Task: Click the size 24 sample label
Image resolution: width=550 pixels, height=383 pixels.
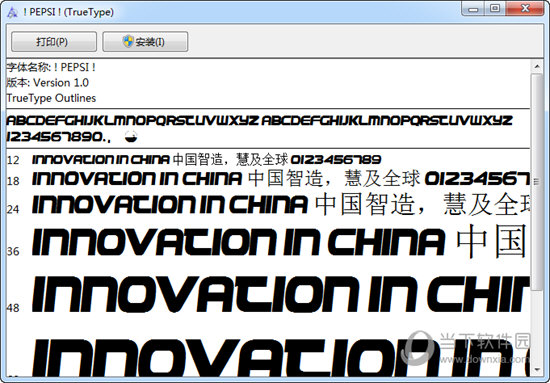Action: (13, 209)
